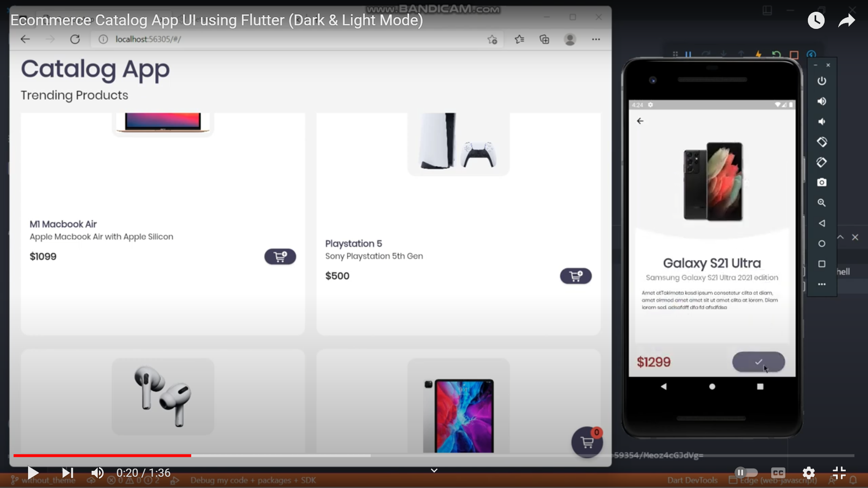The height and width of the screenshot is (488, 868).
Task: Turn on closed captions
Action: coord(778,473)
